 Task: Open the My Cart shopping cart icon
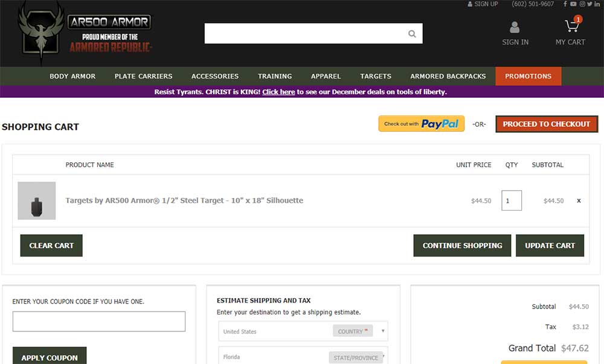click(x=571, y=27)
